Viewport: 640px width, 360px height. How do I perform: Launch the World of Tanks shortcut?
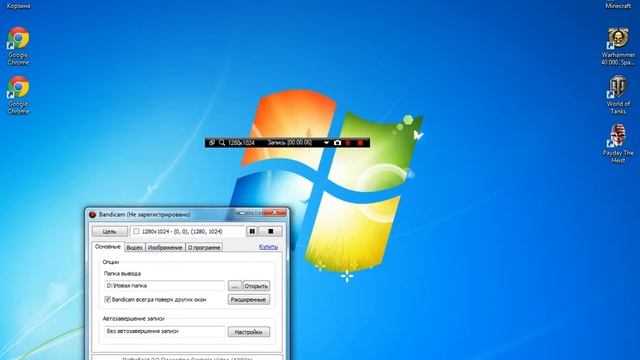(x=618, y=95)
